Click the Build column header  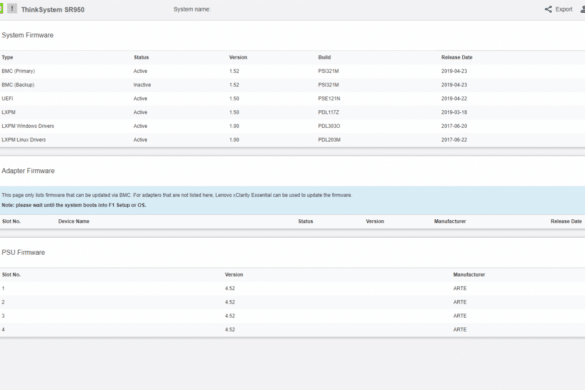324,57
